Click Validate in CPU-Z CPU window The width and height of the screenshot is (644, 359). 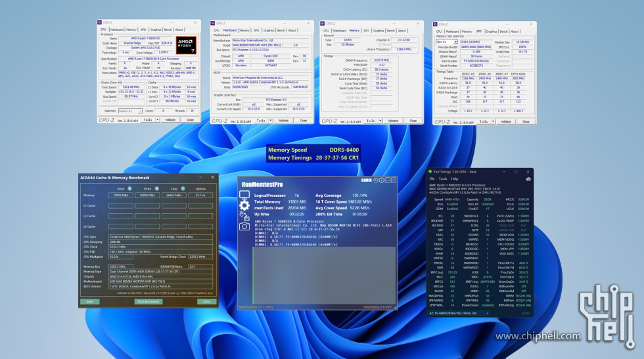coord(170,120)
